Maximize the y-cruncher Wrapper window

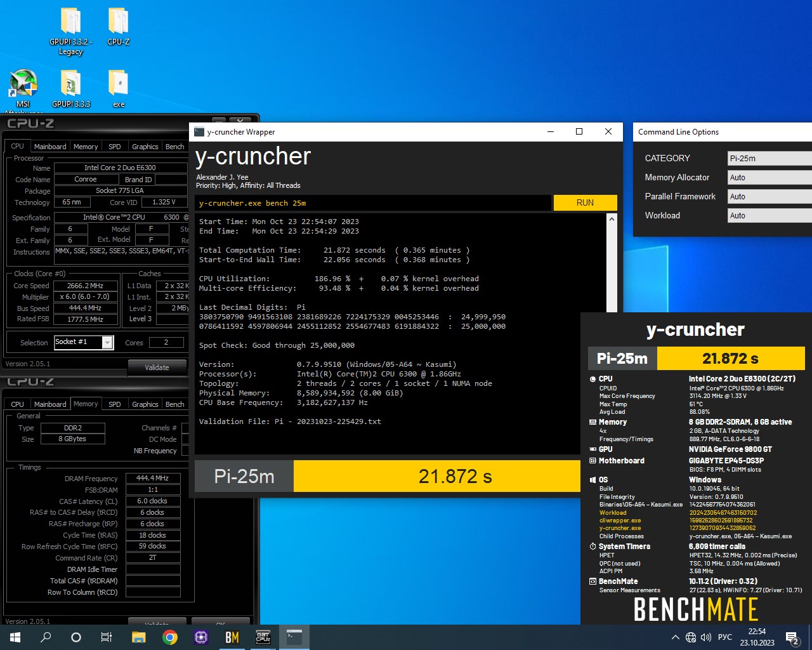[x=579, y=131]
